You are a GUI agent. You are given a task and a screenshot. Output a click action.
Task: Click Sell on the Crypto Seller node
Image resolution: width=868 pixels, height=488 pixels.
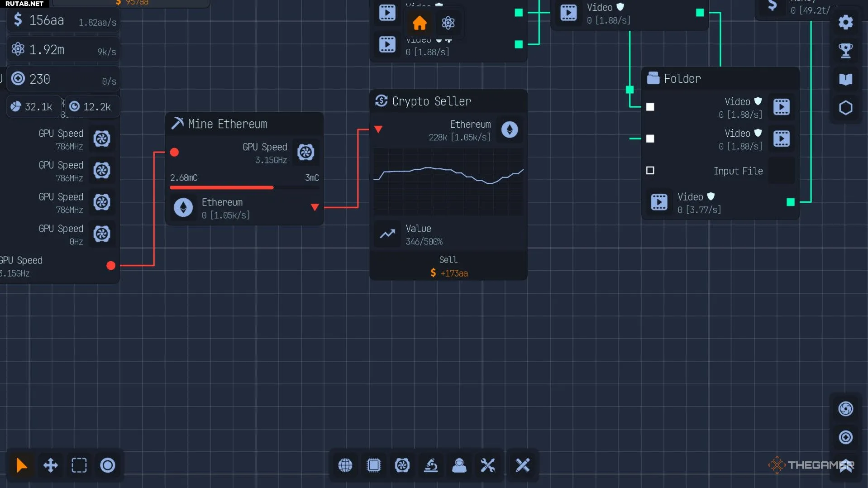pyautogui.click(x=448, y=266)
